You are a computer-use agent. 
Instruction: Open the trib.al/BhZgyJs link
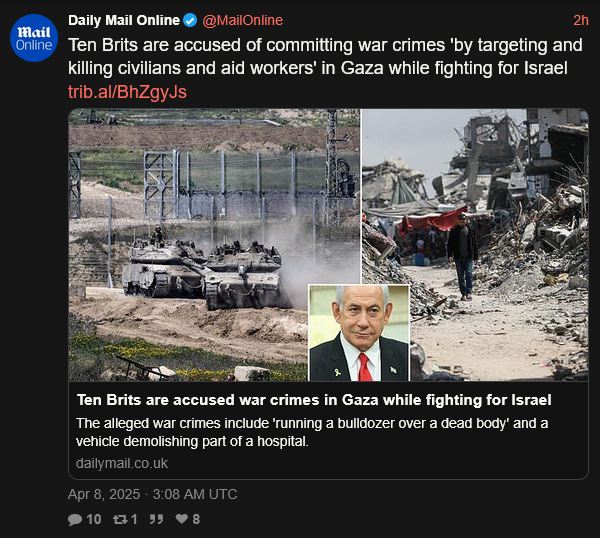click(127, 92)
